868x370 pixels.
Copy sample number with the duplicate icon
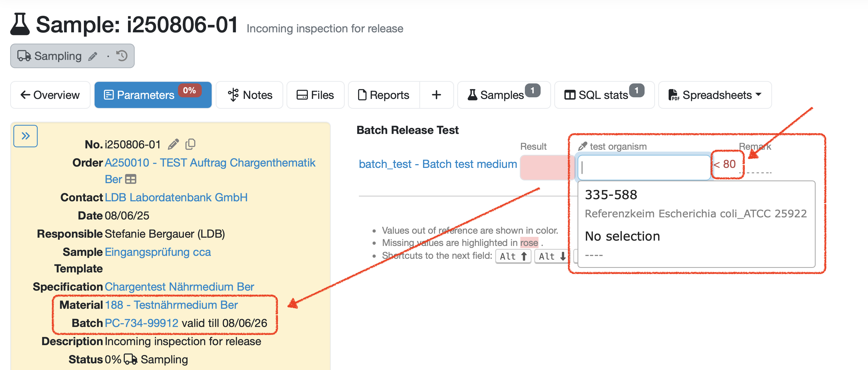(190, 144)
